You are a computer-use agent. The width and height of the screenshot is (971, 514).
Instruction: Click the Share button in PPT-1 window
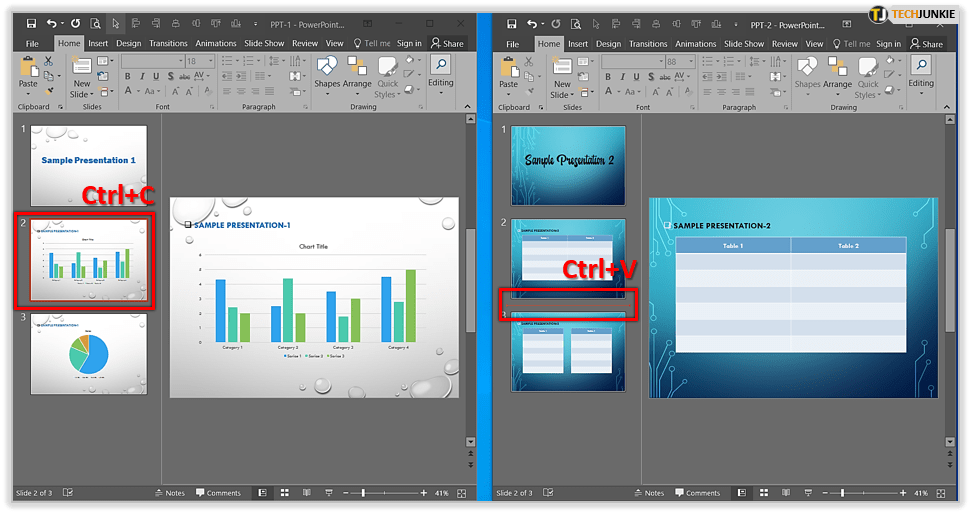447,44
